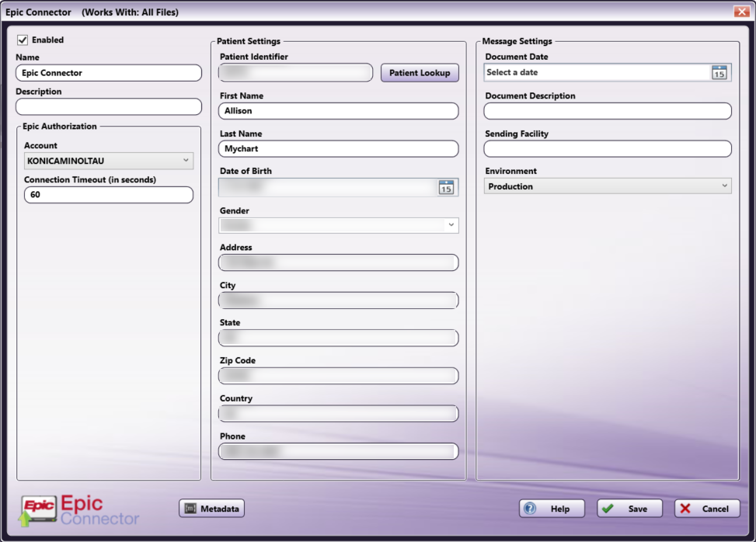Open the Environment dropdown set to Production

pyautogui.click(x=608, y=186)
